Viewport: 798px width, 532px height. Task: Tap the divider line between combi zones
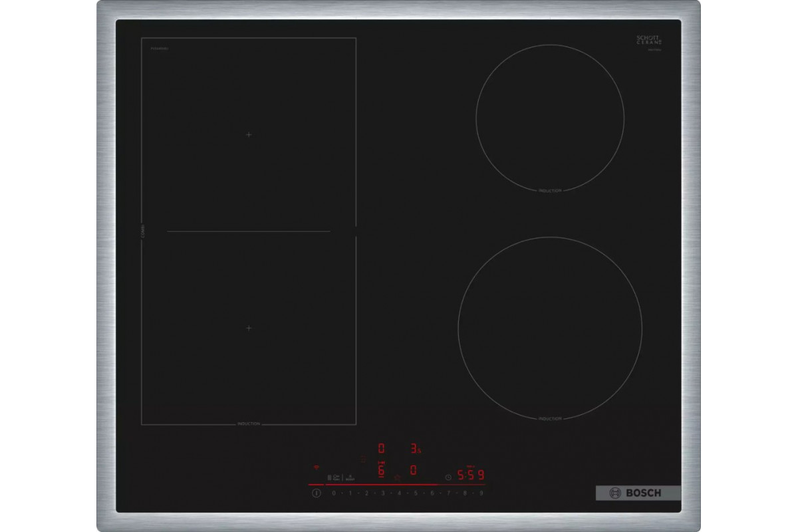249,231
